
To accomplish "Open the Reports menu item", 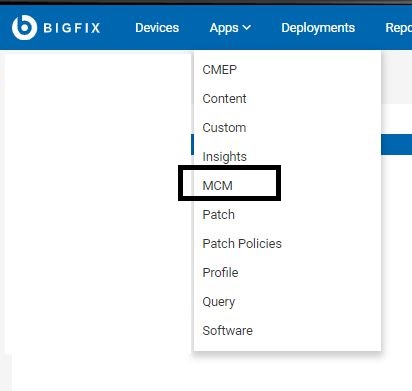I will (398, 28).
